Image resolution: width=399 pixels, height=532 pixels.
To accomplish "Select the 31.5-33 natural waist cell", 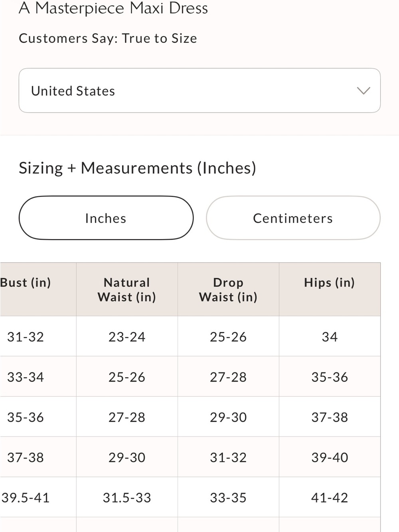I will click(127, 498).
